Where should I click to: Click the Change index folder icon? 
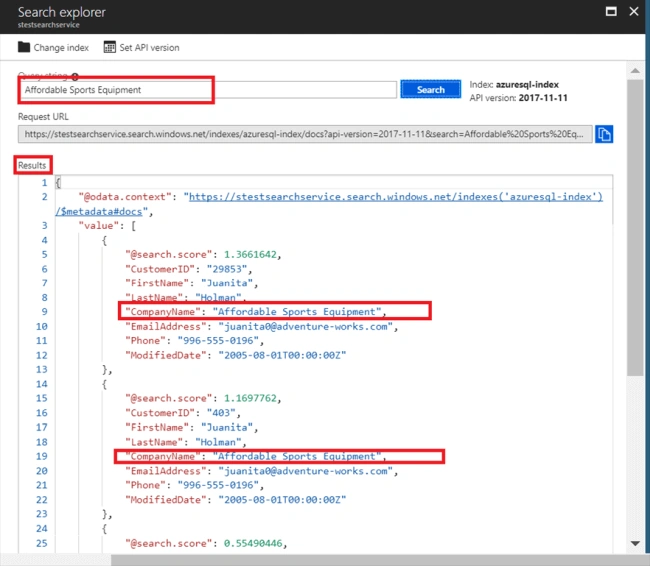pyautogui.click(x=24, y=47)
